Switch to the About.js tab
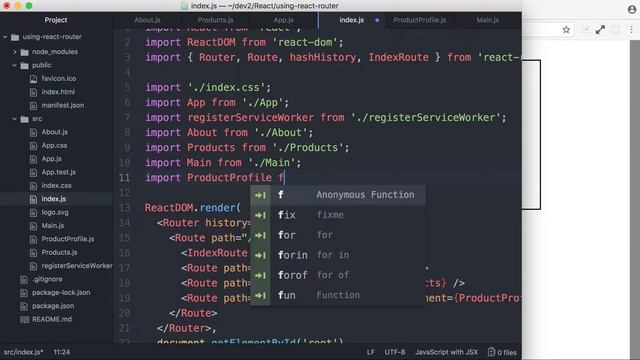The height and width of the screenshot is (360, 640). tap(147, 20)
